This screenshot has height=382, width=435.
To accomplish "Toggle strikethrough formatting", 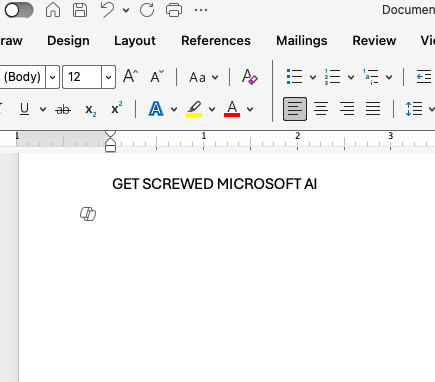I will point(63,109).
